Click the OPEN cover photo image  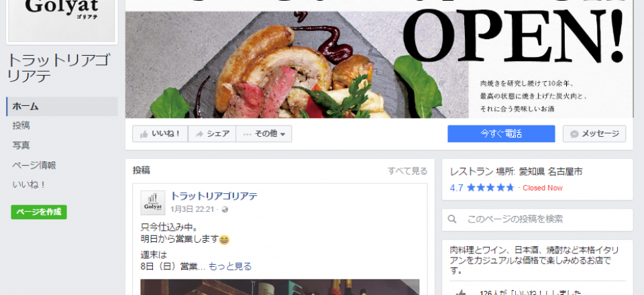379,59
